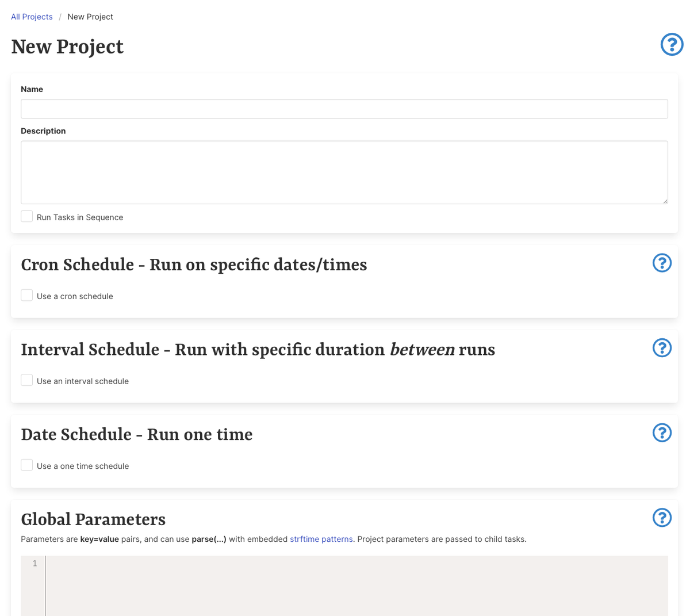This screenshot has height=616, width=690.
Task: Show help for Date Schedule section
Action: click(662, 433)
